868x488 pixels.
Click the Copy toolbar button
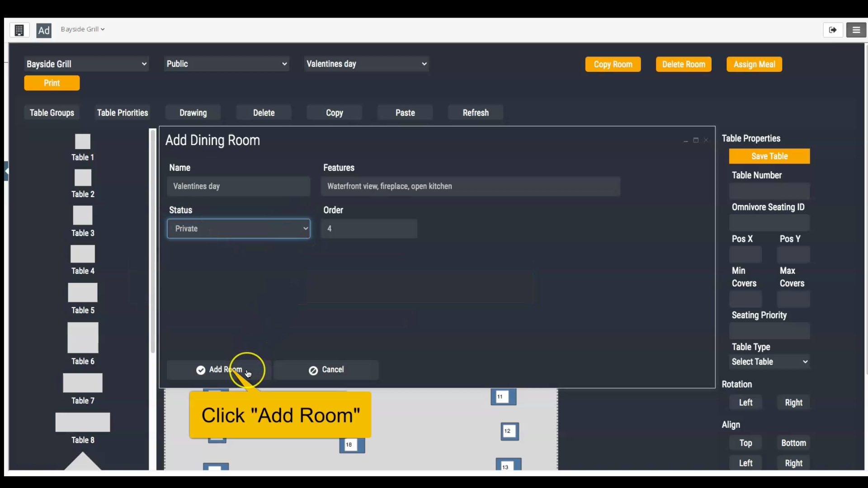(335, 113)
